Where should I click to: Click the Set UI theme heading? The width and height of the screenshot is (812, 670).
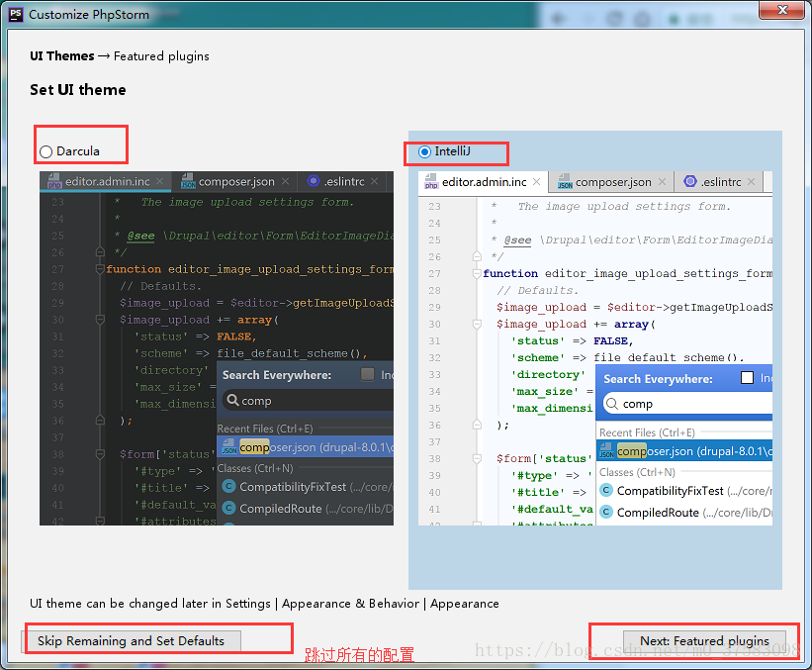point(78,90)
